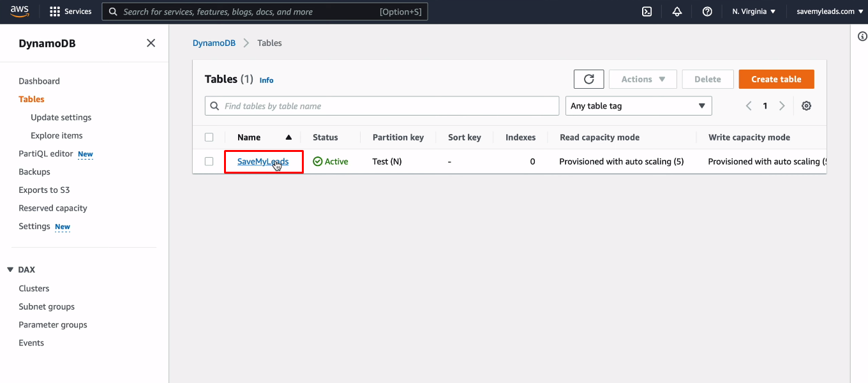Launch the CloudShell terminal icon
The width and height of the screenshot is (868, 383).
(647, 11)
